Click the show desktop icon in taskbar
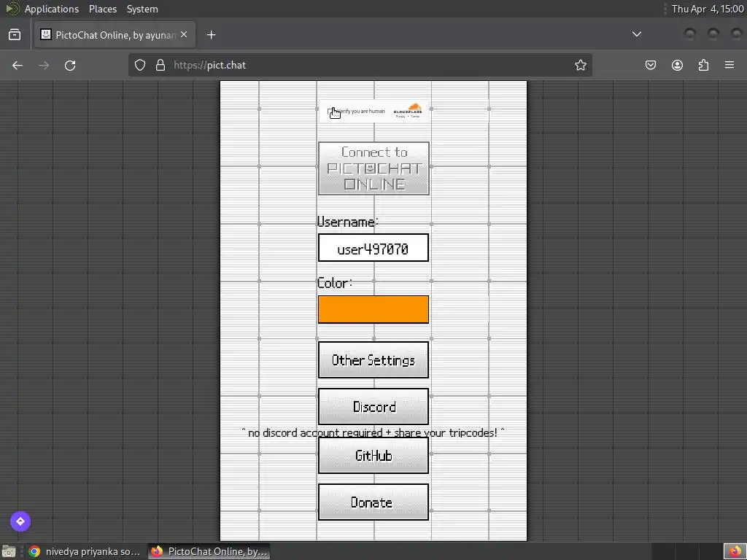This screenshot has width=747, height=560. point(9,551)
